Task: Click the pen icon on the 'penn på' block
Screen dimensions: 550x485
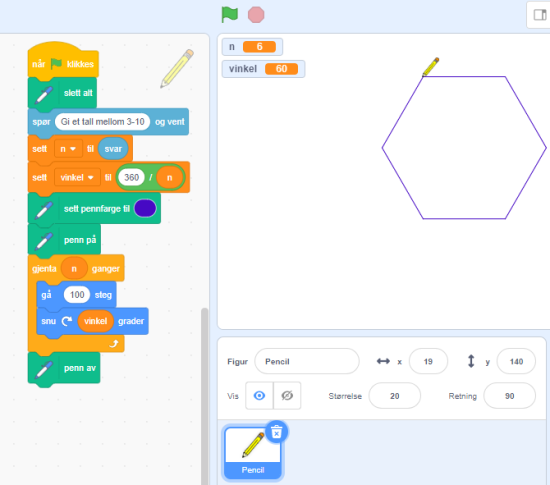Action: tap(43, 241)
